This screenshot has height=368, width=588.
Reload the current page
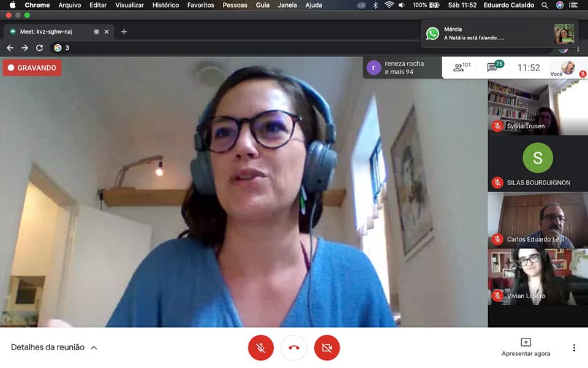(39, 48)
